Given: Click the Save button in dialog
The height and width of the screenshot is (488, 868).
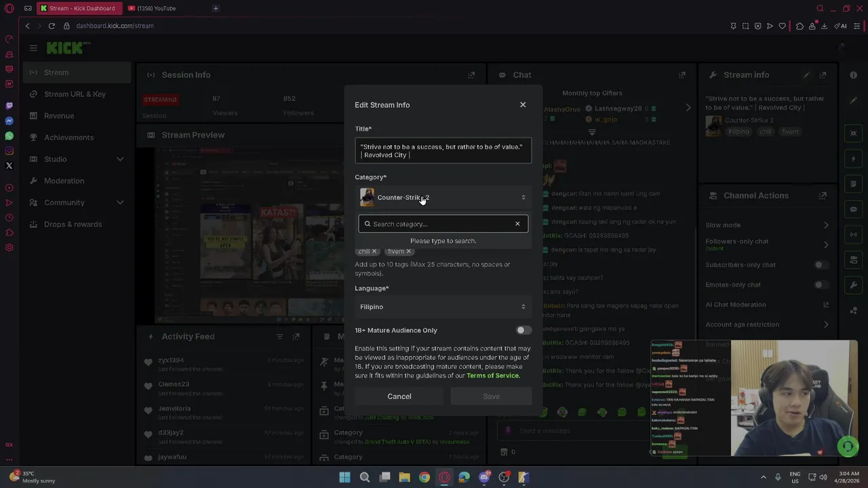Looking at the screenshot, I should click(x=491, y=396).
